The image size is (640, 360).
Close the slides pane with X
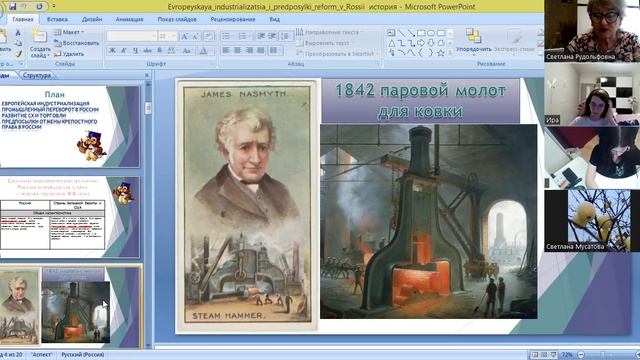(x=147, y=75)
